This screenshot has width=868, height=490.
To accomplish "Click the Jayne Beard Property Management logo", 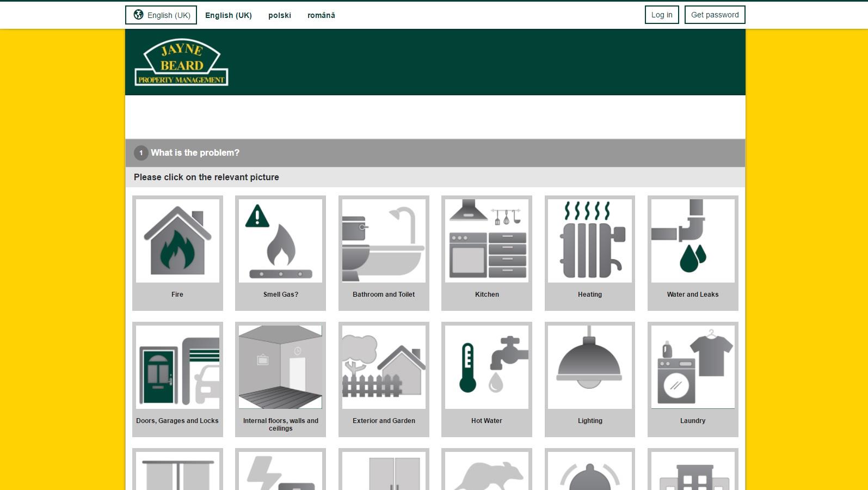I will click(x=181, y=63).
